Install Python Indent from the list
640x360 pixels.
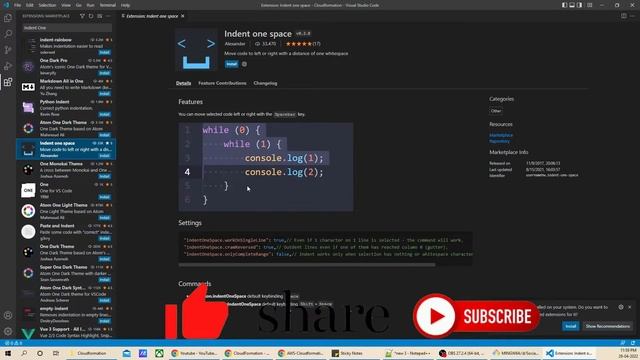[104, 114]
